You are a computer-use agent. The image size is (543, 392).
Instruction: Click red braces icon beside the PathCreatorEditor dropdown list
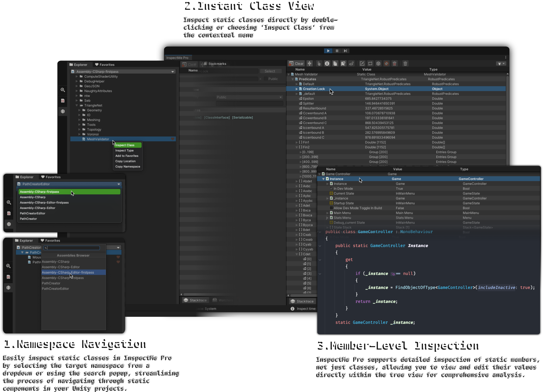pyautogui.click(x=9, y=213)
